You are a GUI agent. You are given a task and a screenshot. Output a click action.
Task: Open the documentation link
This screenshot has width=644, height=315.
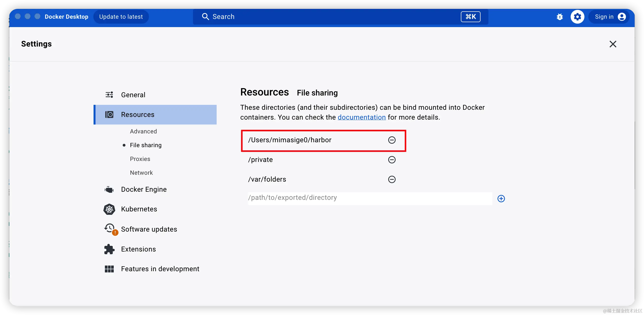coord(361,117)
